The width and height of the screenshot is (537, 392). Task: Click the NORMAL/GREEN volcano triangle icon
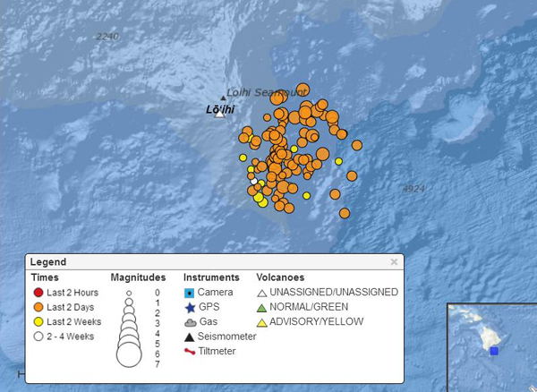[x=261, y=307]
